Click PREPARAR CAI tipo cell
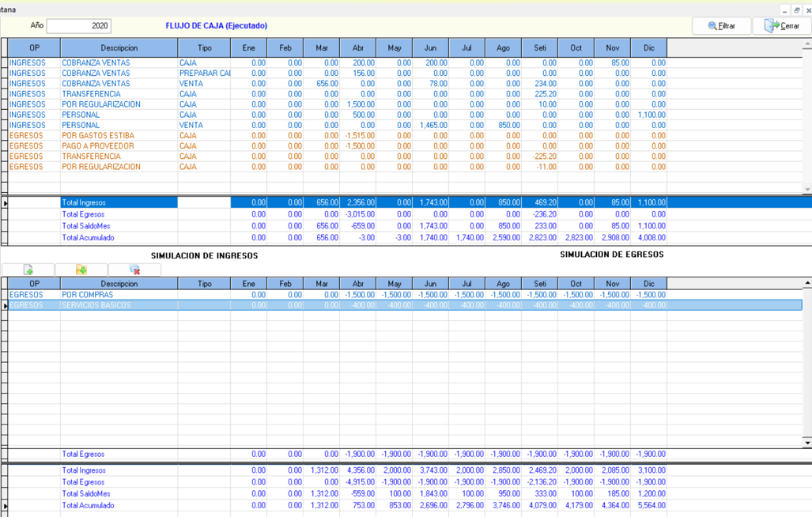 coord(205,73)
